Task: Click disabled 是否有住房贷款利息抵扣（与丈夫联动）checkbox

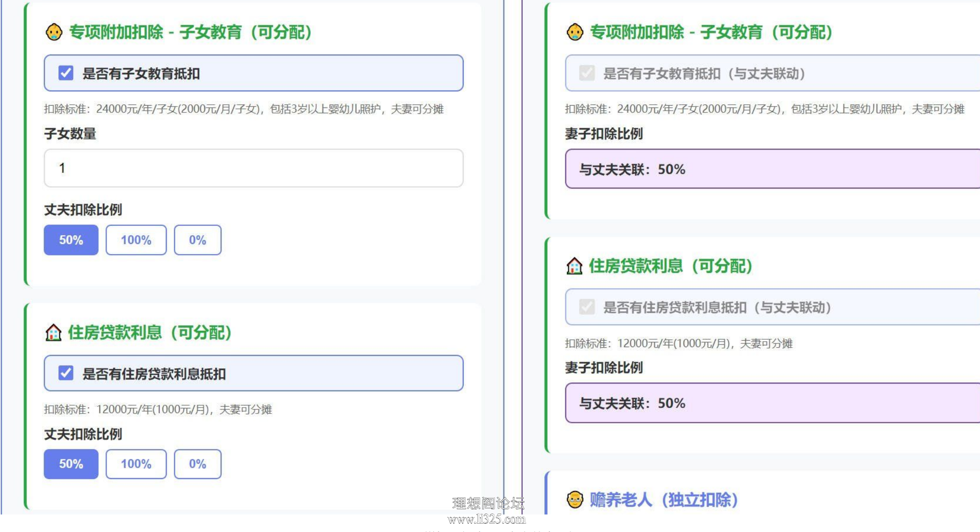Action: [587, 307]
